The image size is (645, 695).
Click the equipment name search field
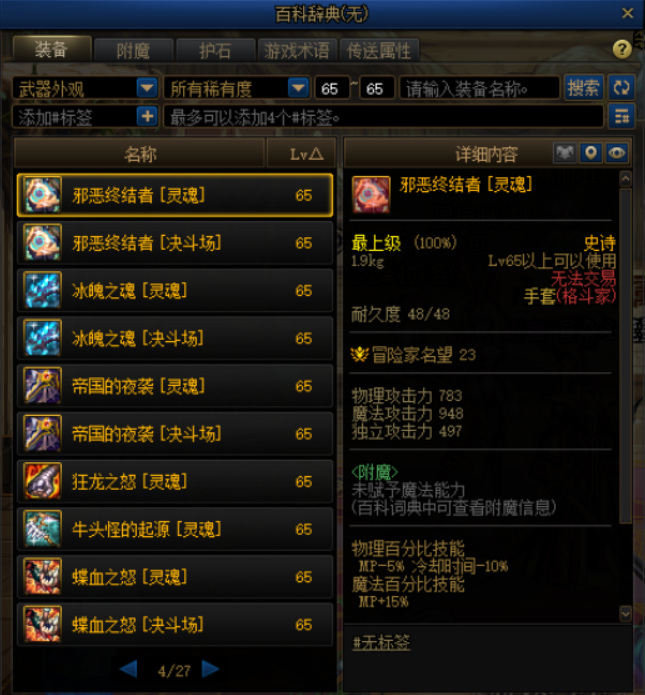479,88
